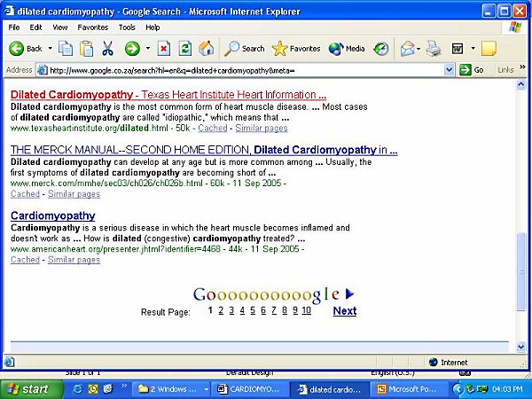Go to result page 7
The width and height of the screenshot is (532, 399).
click(274, 310)
